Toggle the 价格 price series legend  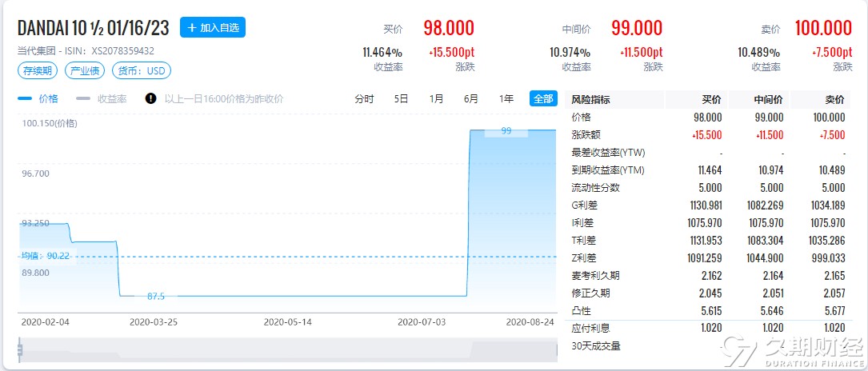(38, 98)
